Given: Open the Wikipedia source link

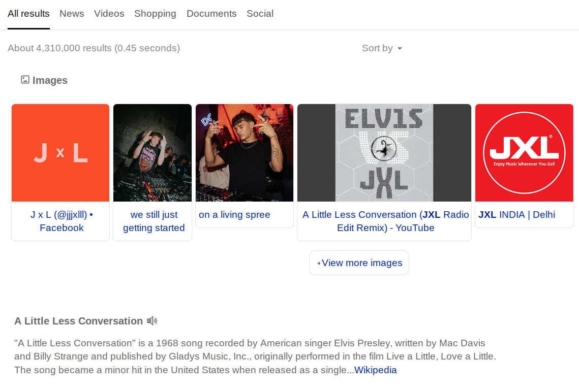Looking at the screenshot, I should click(x=375, y=370).
